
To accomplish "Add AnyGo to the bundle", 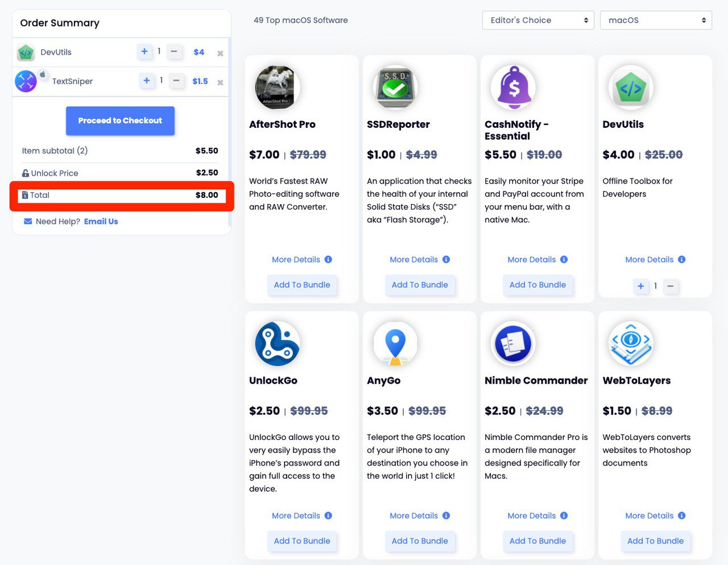I will coord(420,541).
